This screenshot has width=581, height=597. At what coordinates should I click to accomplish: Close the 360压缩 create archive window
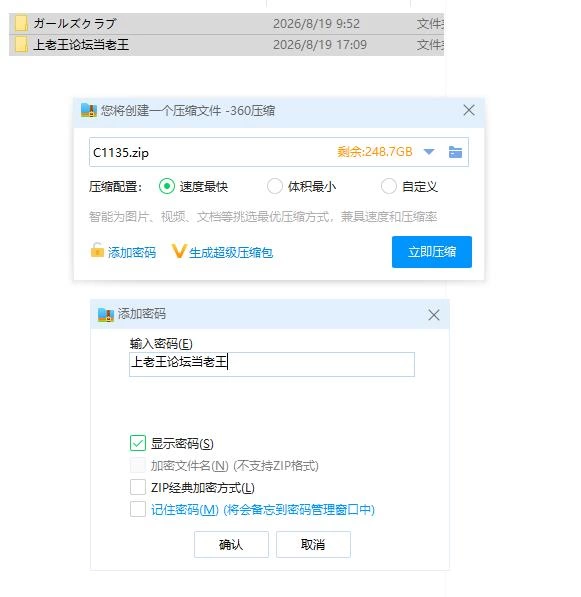point(469,110)
